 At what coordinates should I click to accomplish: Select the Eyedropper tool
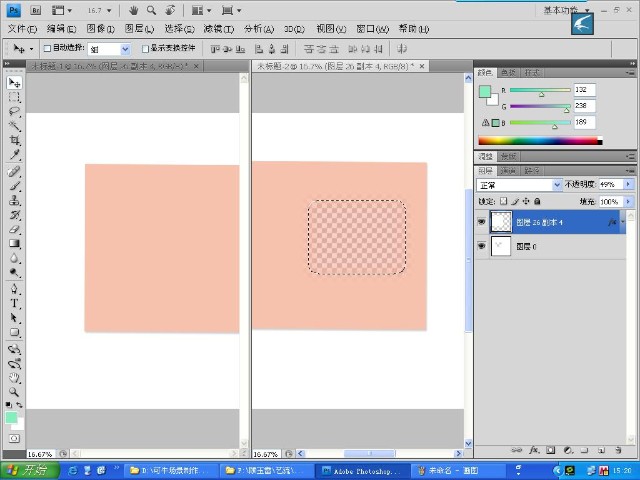coord(15,156)
